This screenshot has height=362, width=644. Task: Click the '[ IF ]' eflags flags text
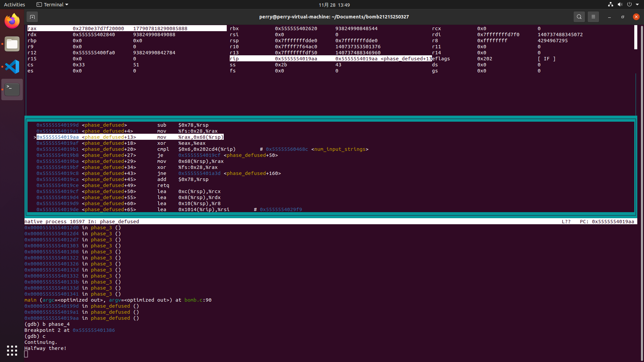[x=546, y=59]
